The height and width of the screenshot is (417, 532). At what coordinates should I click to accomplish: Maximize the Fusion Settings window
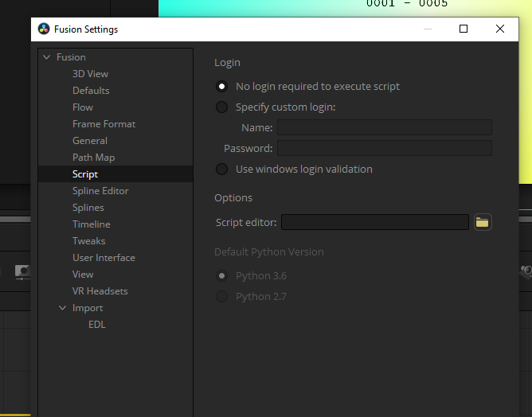pyautogui.click(x=464, y=29)
